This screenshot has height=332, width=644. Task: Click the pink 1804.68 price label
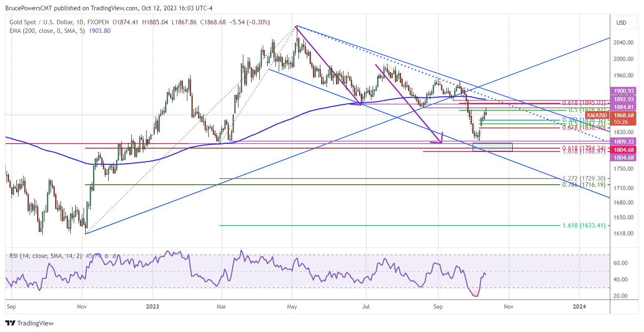pos(624,149)
